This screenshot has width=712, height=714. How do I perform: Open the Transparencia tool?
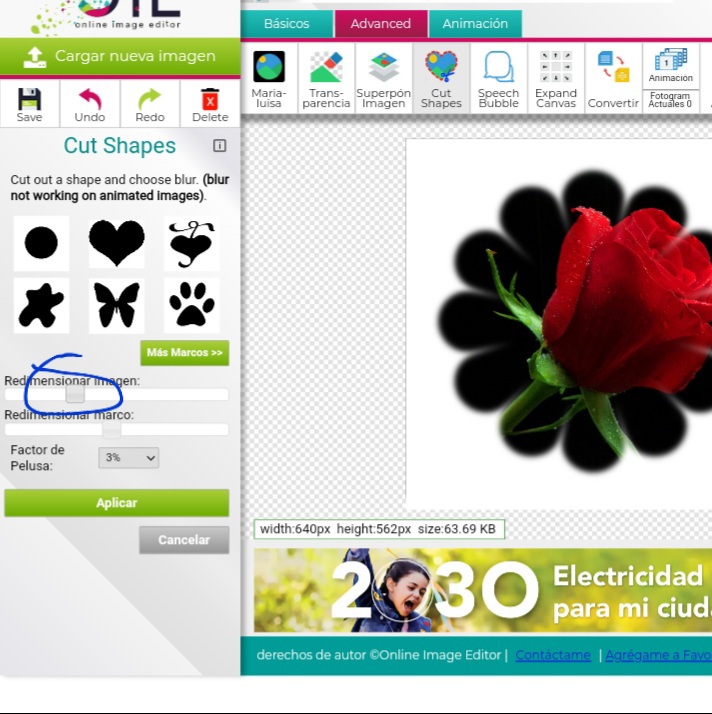[x=326, y=78]
